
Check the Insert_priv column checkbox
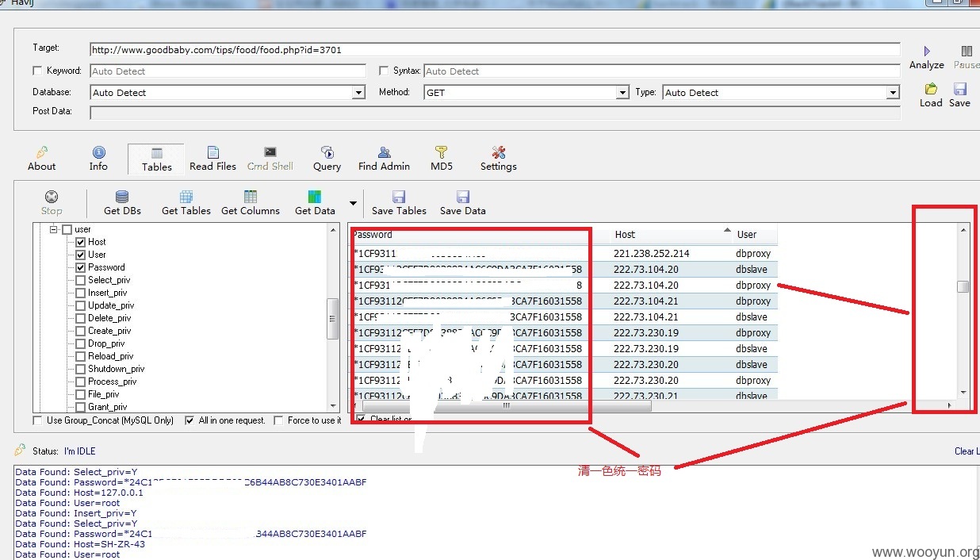pyautogui.click(x=81, y=293)
